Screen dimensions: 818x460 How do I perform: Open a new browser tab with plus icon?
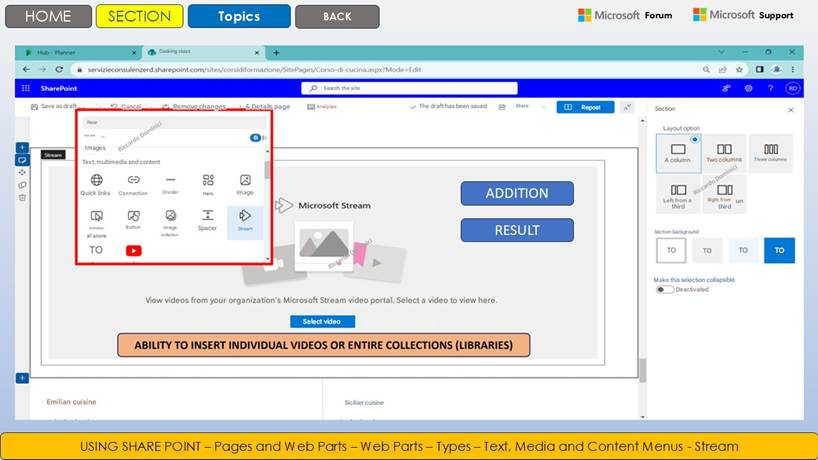[276, 53]
